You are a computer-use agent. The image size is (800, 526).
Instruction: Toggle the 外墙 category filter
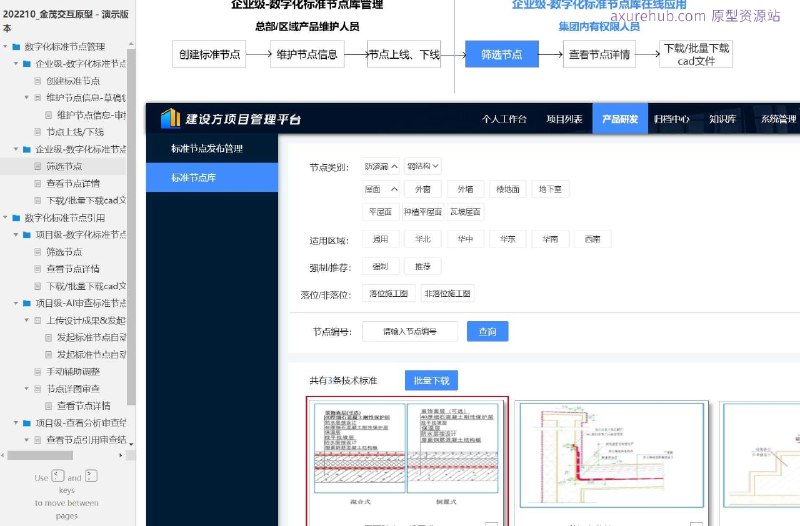coord(465,189)
